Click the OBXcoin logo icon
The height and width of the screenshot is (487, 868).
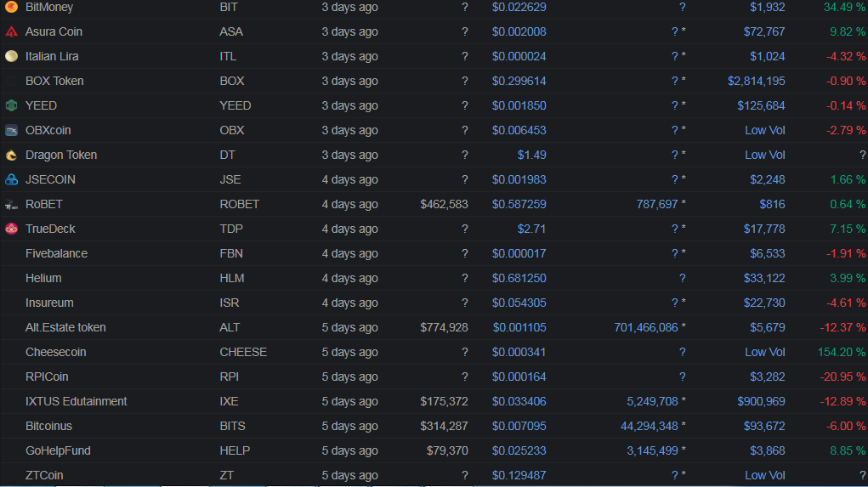coord(11,130)
